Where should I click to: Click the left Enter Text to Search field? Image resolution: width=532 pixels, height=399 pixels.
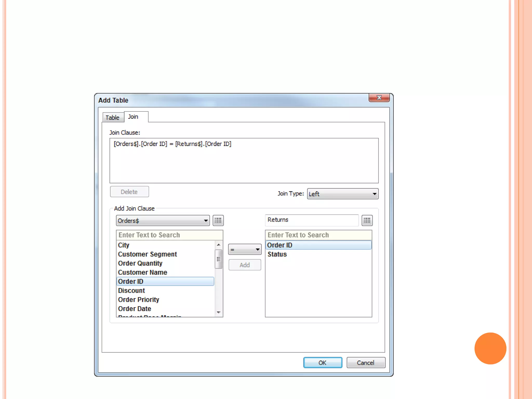point(169,235)
